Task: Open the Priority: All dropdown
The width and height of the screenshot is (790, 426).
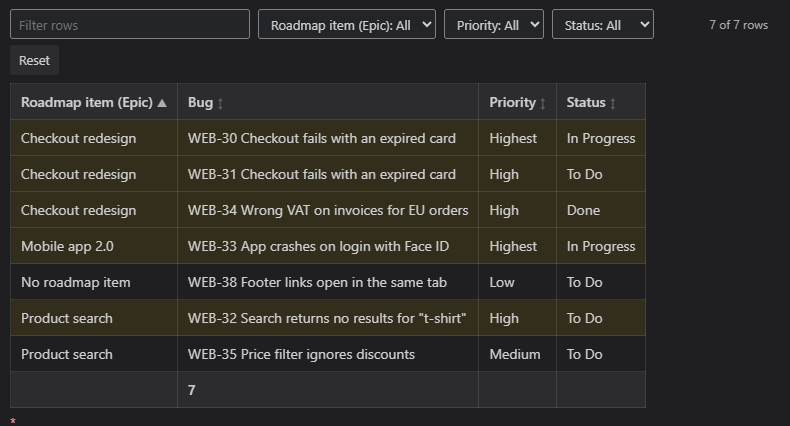Action: pos(494,24)
